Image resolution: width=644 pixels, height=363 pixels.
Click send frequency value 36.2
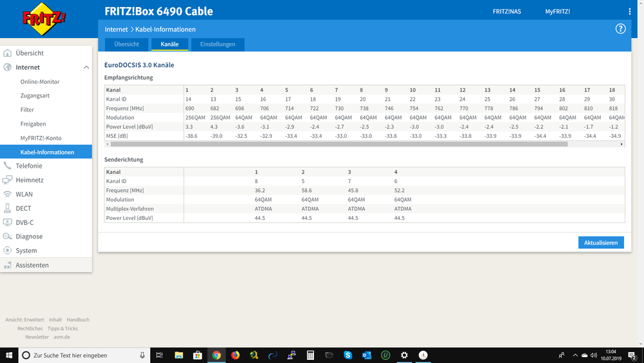click(x=260, y=191)
